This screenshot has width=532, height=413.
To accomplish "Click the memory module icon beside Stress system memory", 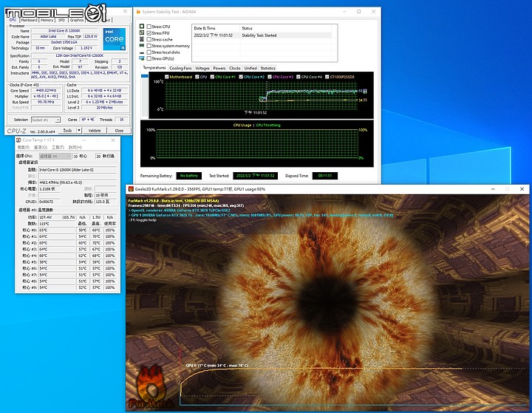I will [142, 46].
